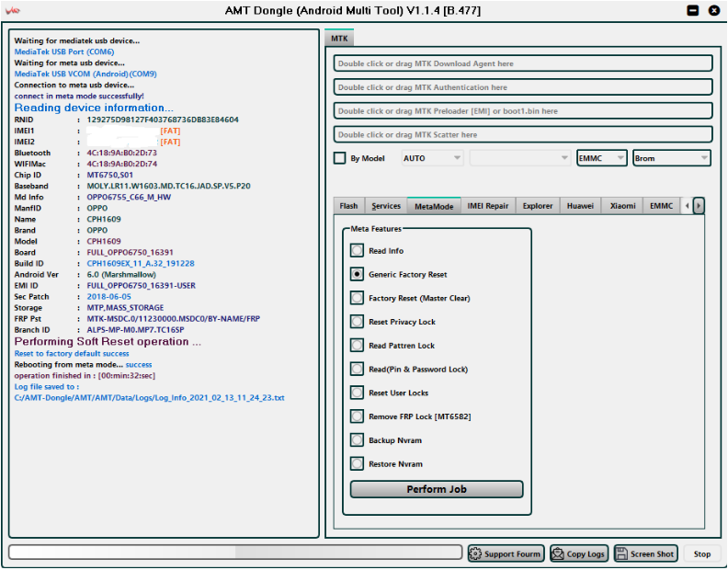Switch to the Explorer tab
The width and height of the screenshot is (728, 570).
click(538, 206)
